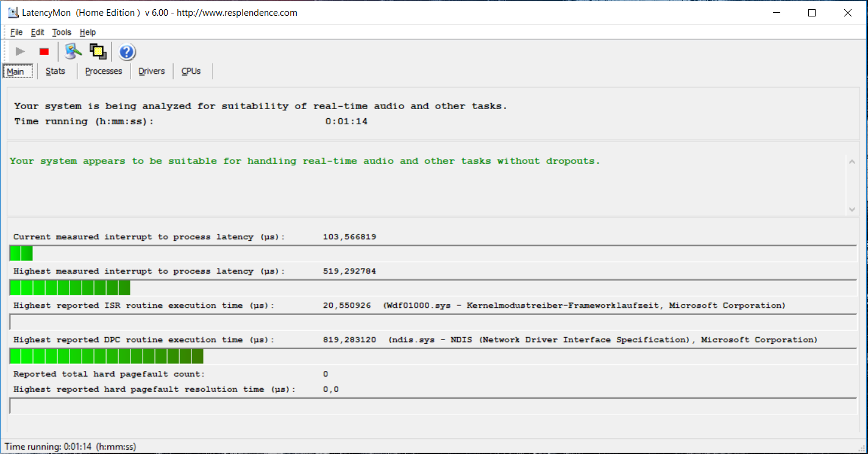Viewport: 868px width, 454px height.
Task: Open the Drivers tab
Action: [x=152, y=71]
